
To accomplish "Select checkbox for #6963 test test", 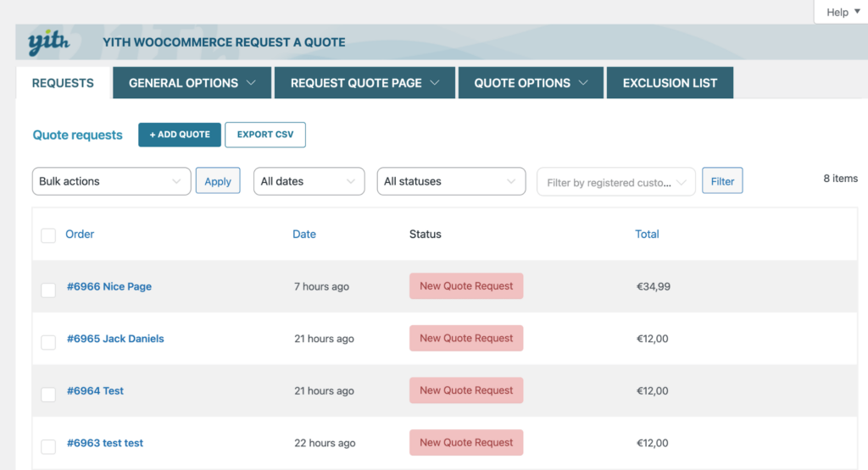I will click(x=48, y=446).
